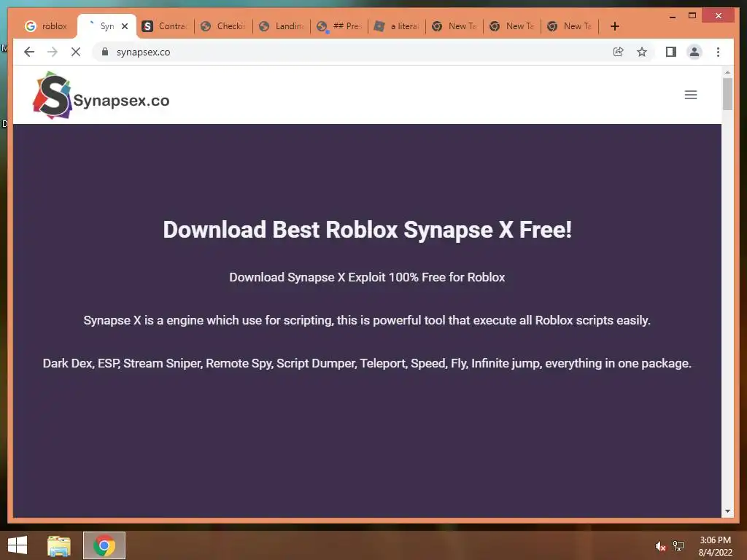
Task: Click the muted volume tray icon
Action: (x=660, y=546)
